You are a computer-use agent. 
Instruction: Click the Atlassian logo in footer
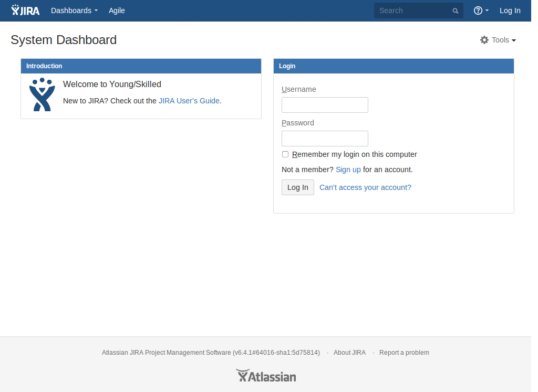266,376
